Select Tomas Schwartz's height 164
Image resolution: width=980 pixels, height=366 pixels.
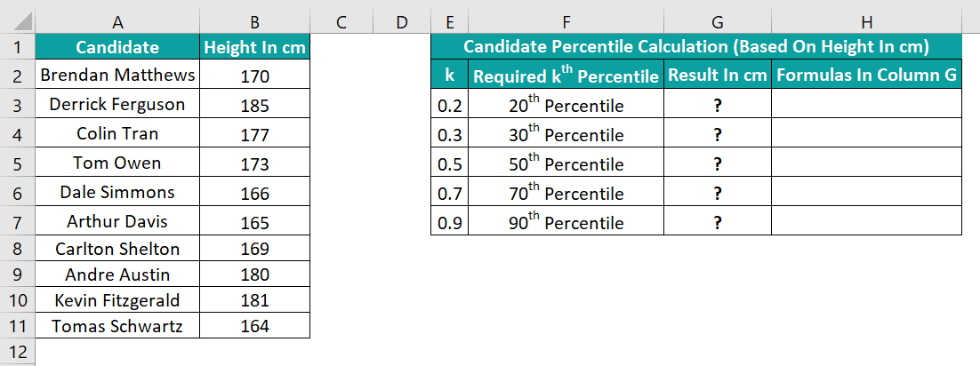click(254, 326)
